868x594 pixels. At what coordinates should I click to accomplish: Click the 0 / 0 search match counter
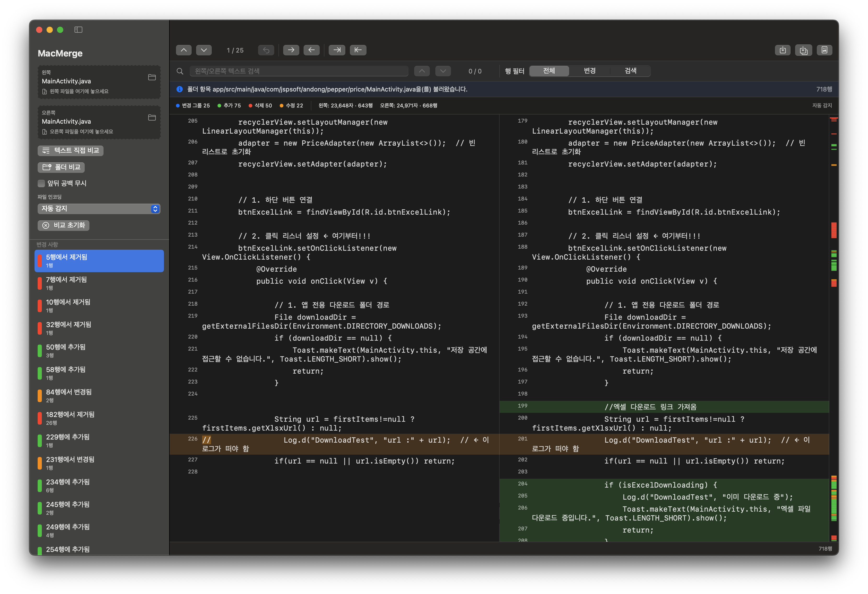475,71
